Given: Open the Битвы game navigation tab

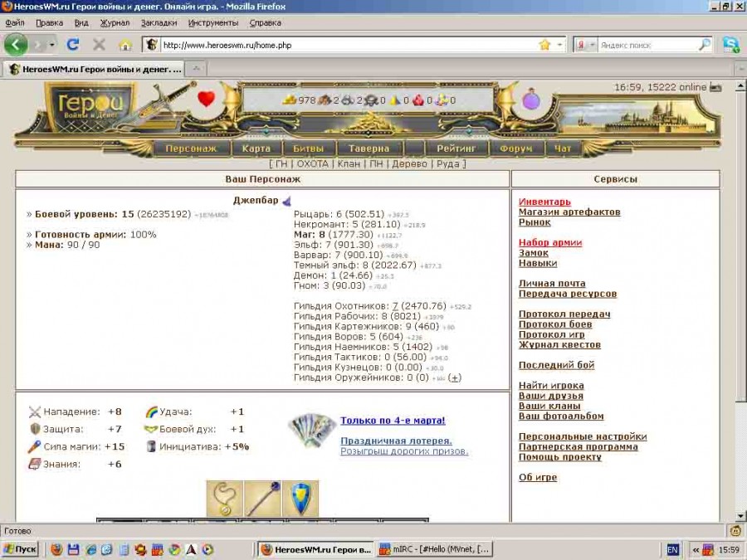Looking at the screenshot, I should [308, 149].
